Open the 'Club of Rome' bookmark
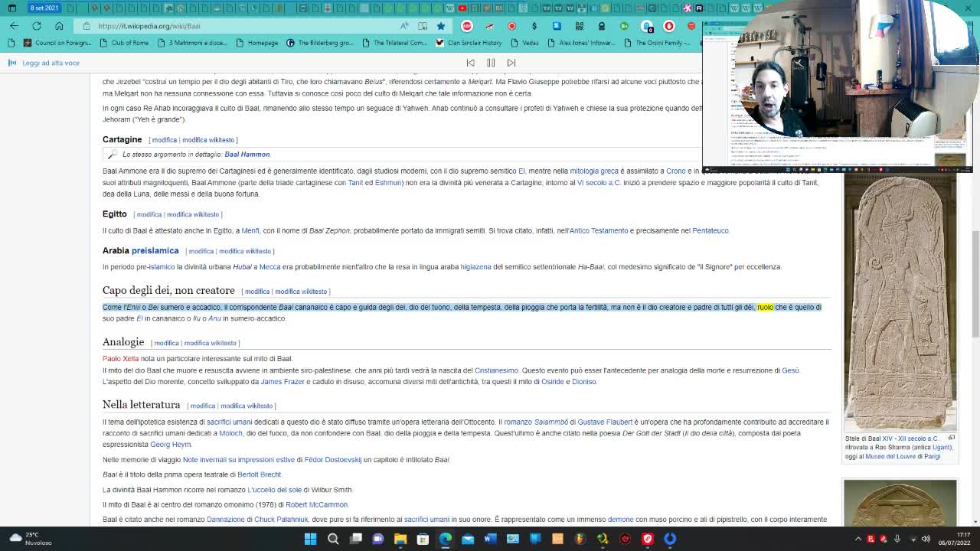This screenshot has width=980, height=551. click(x=124, y=43)
